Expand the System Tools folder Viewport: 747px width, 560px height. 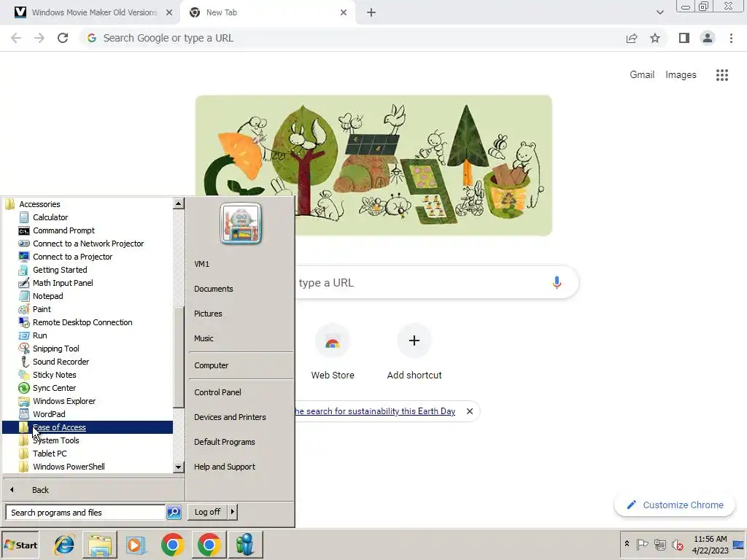[x=55, y=440]
